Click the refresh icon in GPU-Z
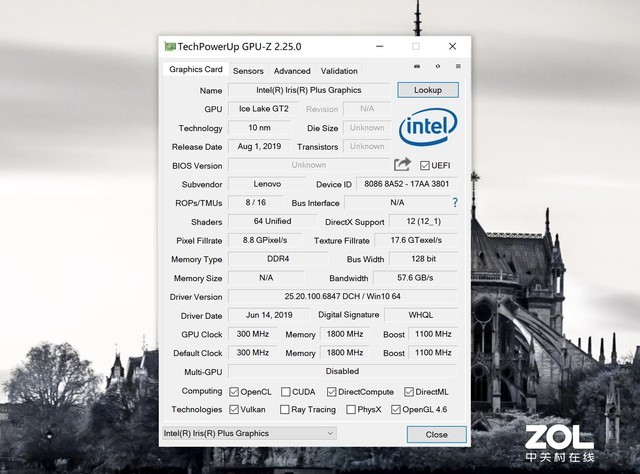The height and width of the screenshot is (474, 640). (438, 66)
